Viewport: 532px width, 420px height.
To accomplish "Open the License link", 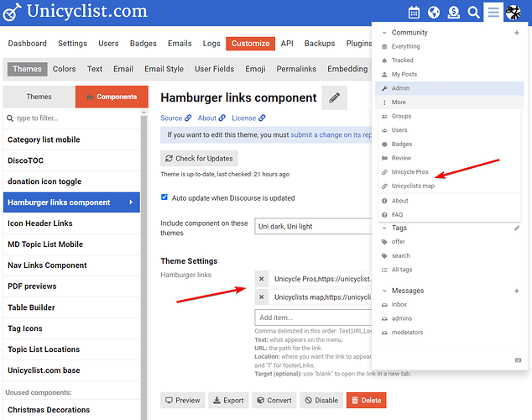I will (248, 118).
